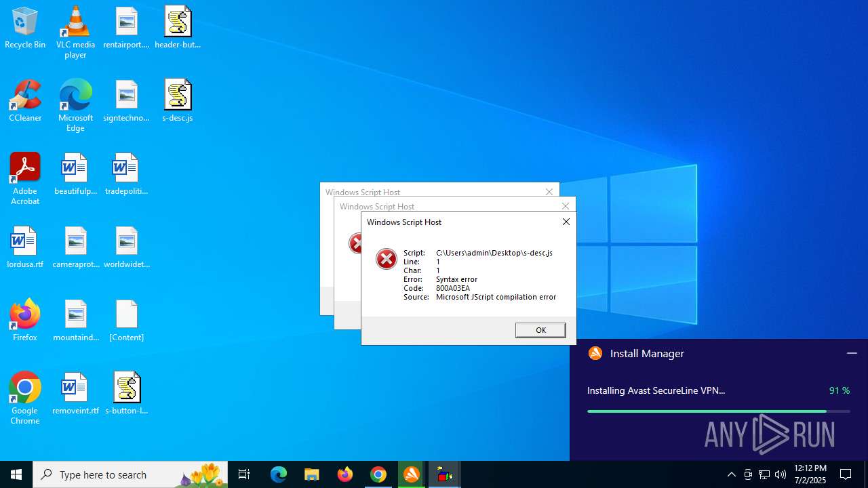Click OK in the script error dialog
868x488 pixels.
540,330
